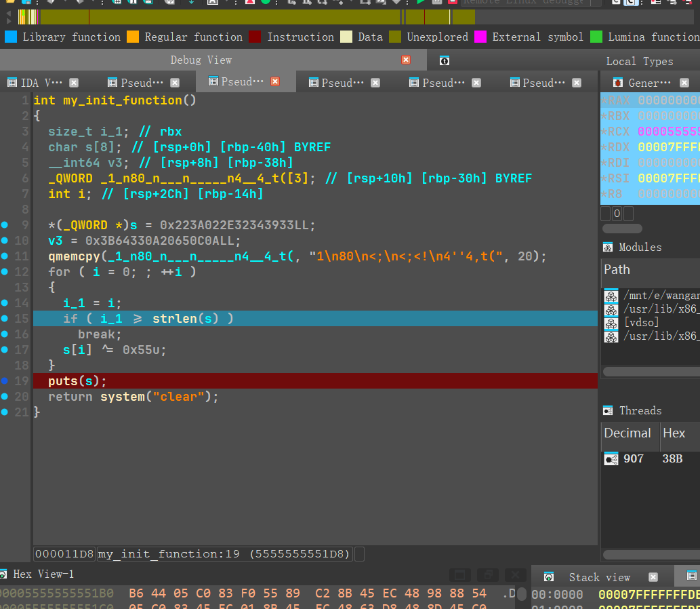Image resolution: width=700 pixels, height=609 pixels.
Task: Close the Debug View panel
Action: 406,60
